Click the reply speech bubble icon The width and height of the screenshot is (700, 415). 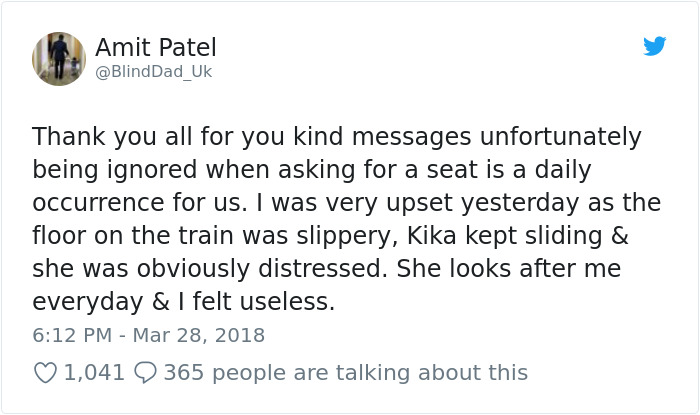click(146, 373)
